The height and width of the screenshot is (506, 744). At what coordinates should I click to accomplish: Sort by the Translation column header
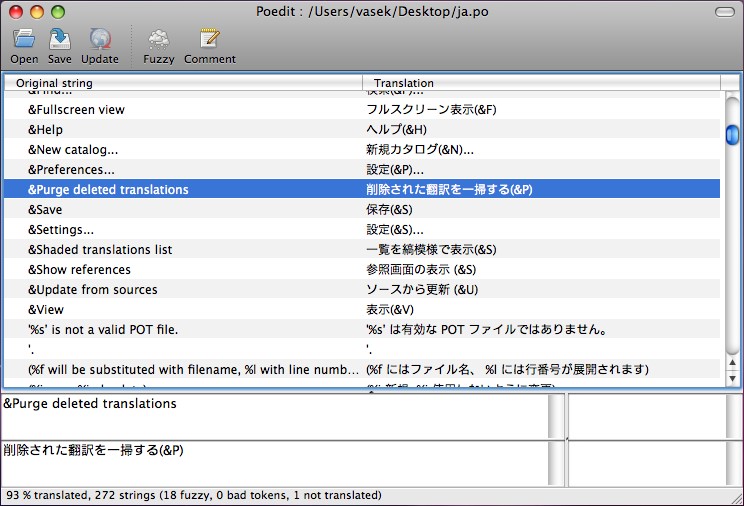pos(540,83)
